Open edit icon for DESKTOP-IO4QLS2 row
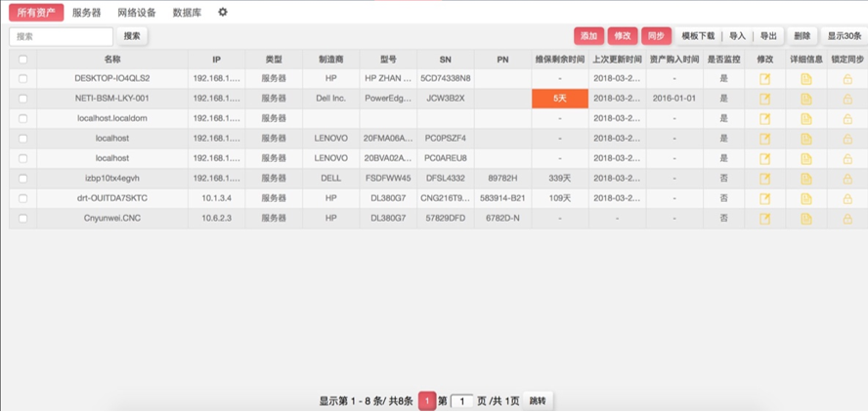 (764, 78)
